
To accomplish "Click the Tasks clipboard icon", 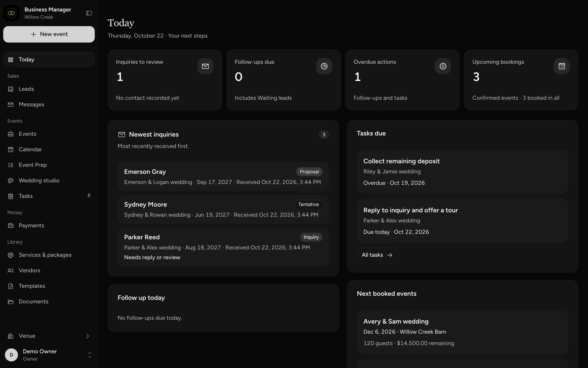I will (x=11, y=196).
